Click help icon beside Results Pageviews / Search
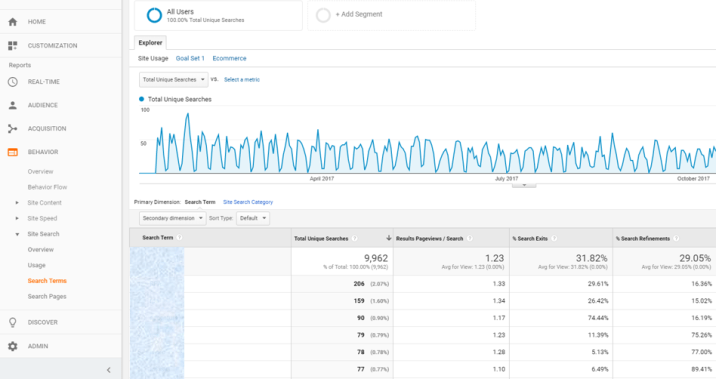719x379 pixels. tap(470, 238)
